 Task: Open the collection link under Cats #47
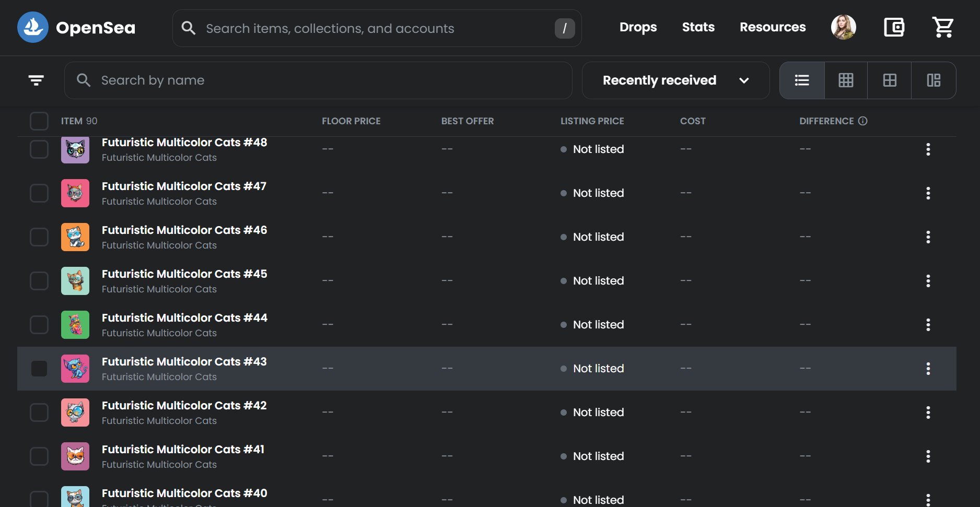159,202
